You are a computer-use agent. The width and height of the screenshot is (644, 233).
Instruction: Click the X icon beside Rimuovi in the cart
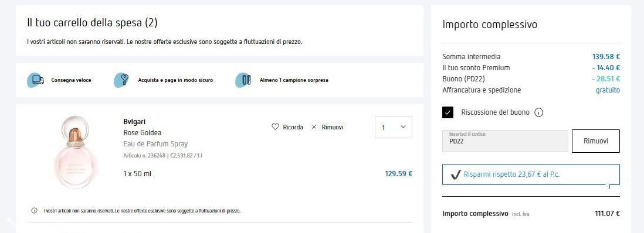(314, 127)
